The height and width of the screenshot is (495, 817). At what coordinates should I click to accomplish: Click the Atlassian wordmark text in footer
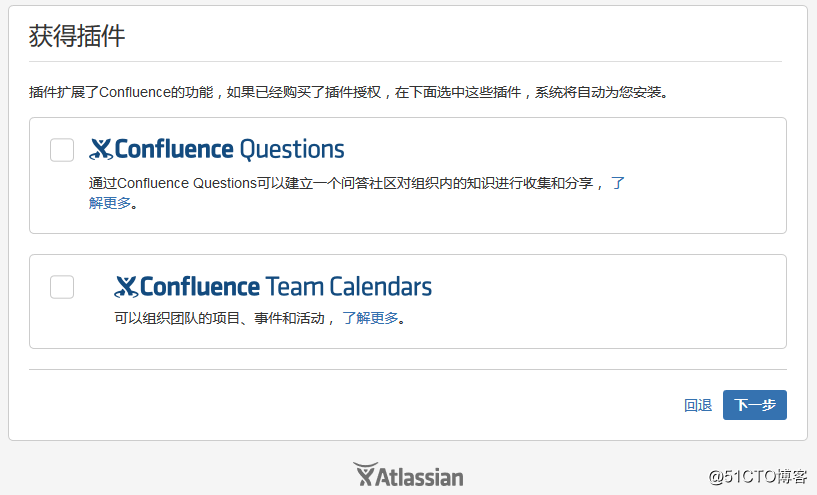pyautogui.click(x=419, y=477)
